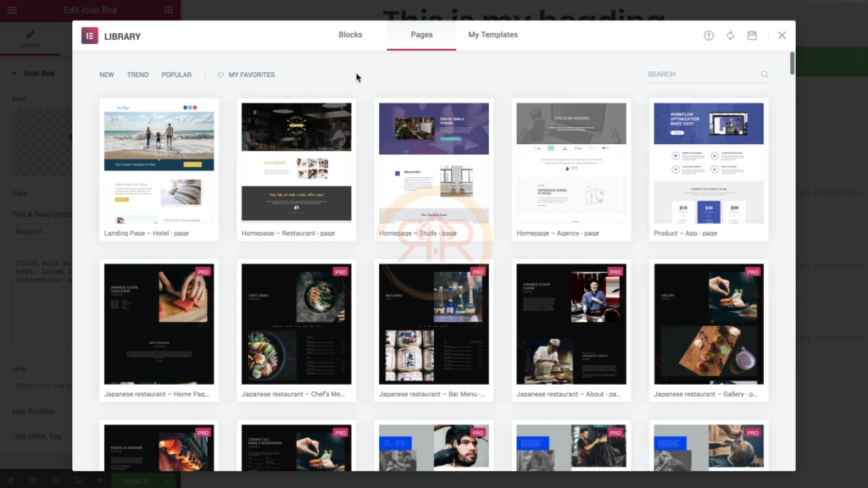The image size is (868, 488).
Task: Close the Library modal with X
Action: (x=782, y=36)
